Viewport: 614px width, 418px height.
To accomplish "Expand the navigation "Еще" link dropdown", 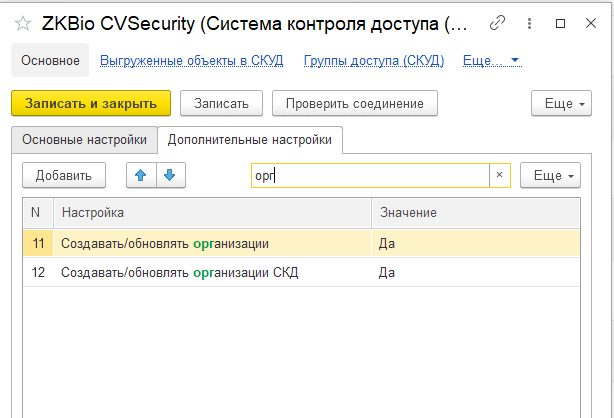I will coord(492,61).
